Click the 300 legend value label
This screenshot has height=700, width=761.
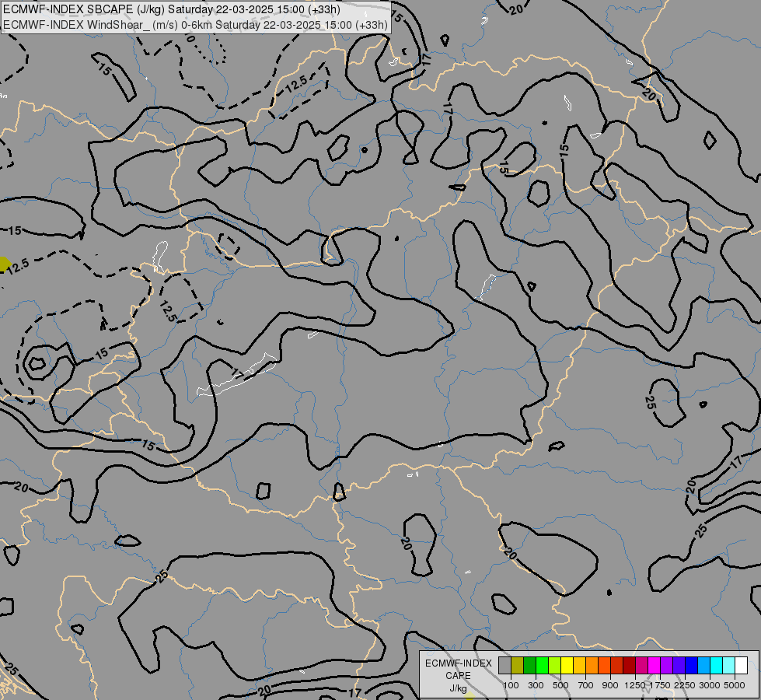(536, 685)
